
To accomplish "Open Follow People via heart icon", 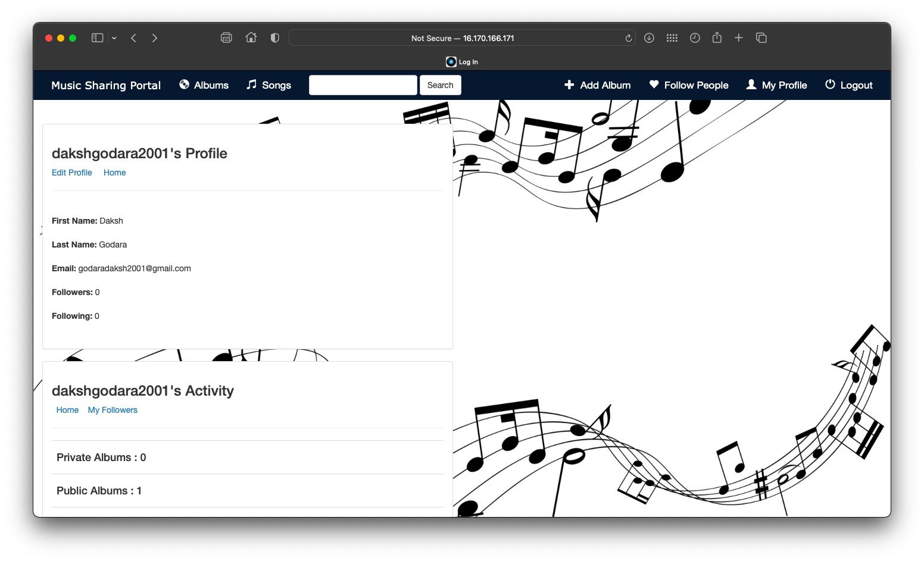I will [654, 84].
